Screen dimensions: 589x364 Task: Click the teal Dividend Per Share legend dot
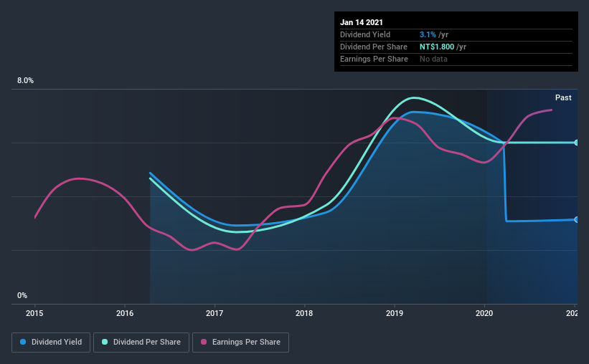pos(105,342)
